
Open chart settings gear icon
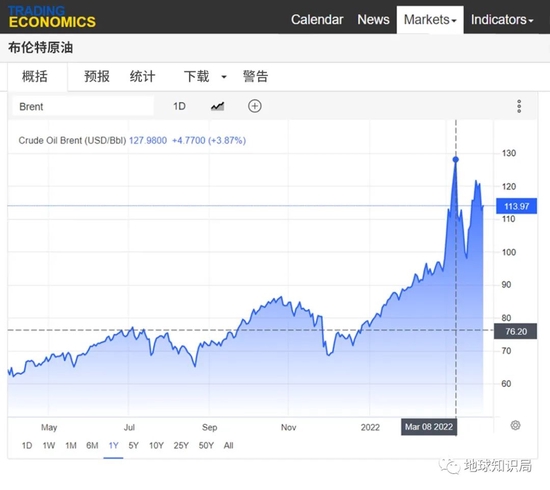point(515,425)
